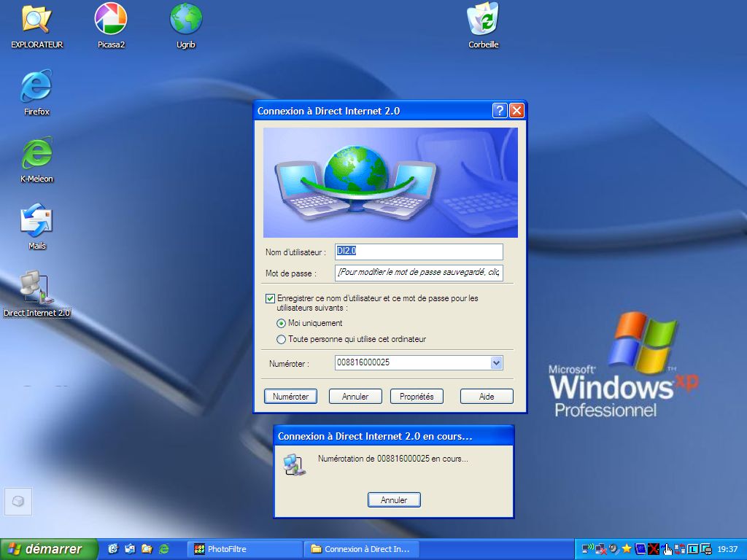Select the Firefox desktop shortcut
The width and height of the screenshot is (747, 560).
tap(36, 93)
